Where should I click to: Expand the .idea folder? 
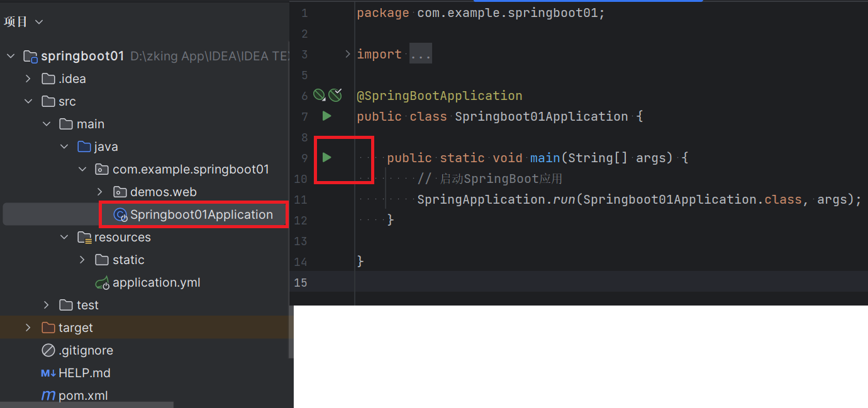(28, 78)
